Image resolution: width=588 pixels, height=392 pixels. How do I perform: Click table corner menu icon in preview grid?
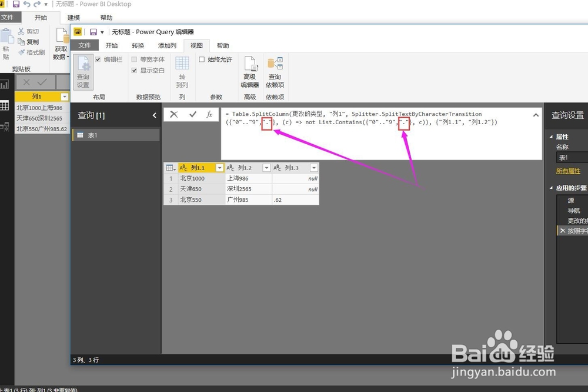171,168
